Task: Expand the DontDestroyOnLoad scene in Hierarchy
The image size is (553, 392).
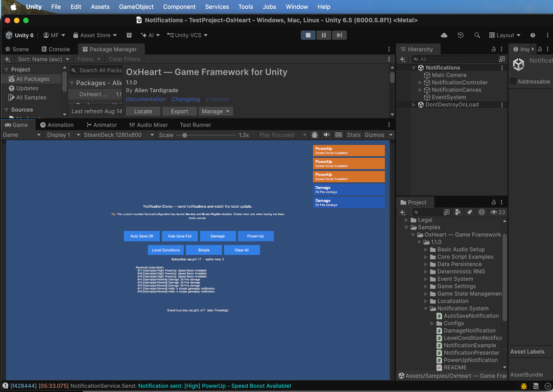Action: (x=414, y=105)
